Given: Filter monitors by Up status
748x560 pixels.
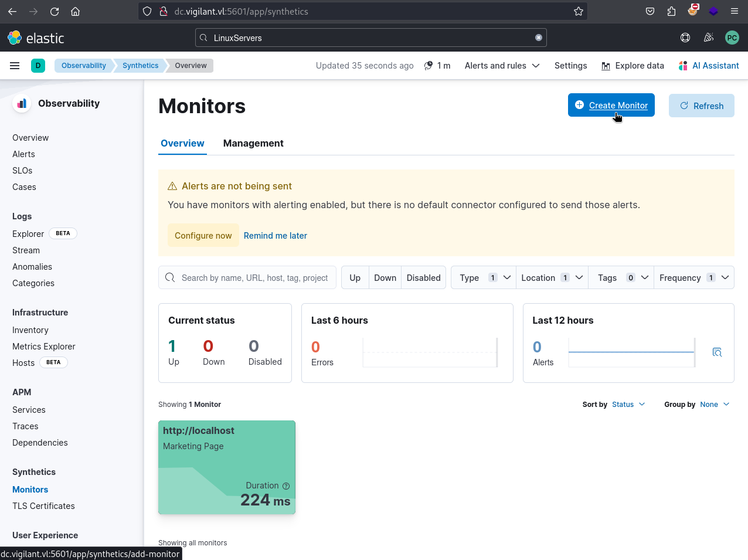Looking at the screenshot, I should (x=355, y=278).
